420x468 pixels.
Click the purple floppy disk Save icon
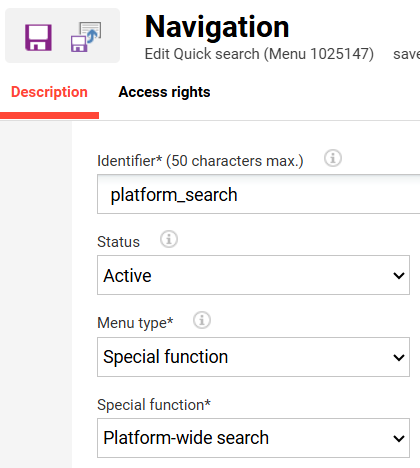pos(38,37)
